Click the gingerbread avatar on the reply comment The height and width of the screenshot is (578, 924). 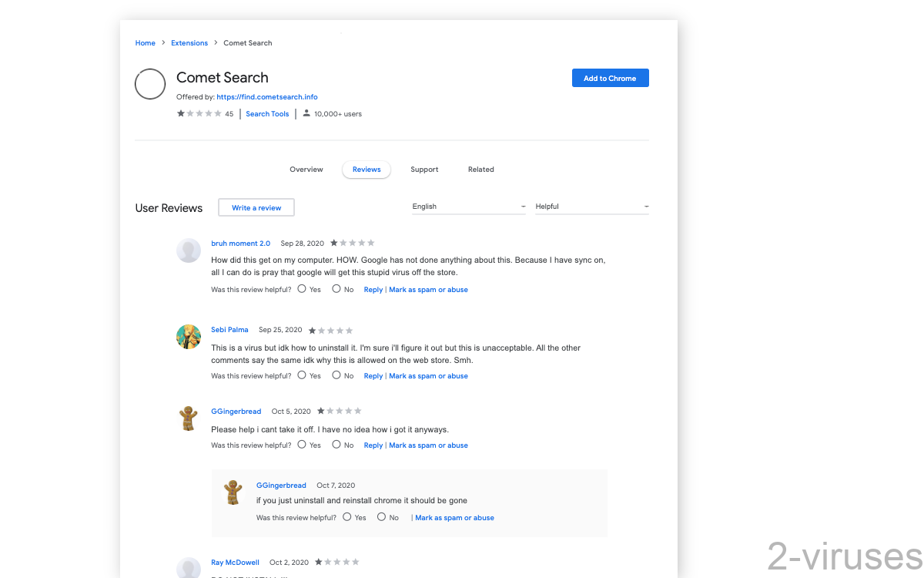[x=233, y=492]
